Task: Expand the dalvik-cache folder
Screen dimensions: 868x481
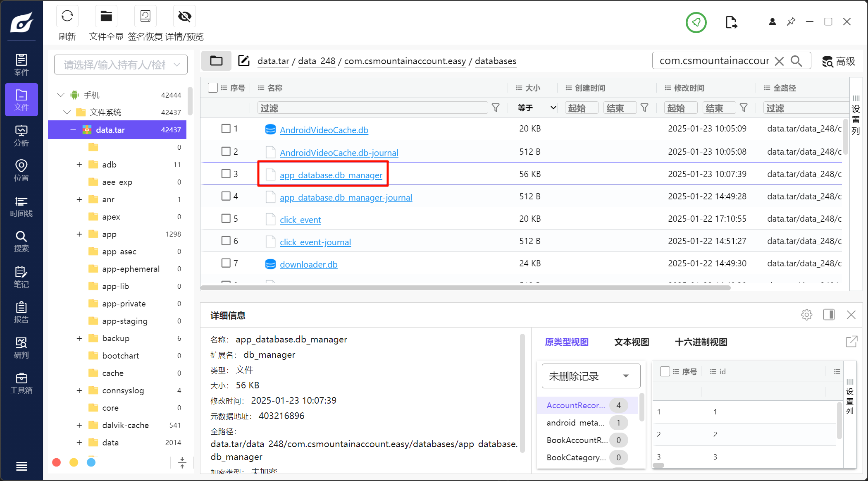Action: [79, 425]
